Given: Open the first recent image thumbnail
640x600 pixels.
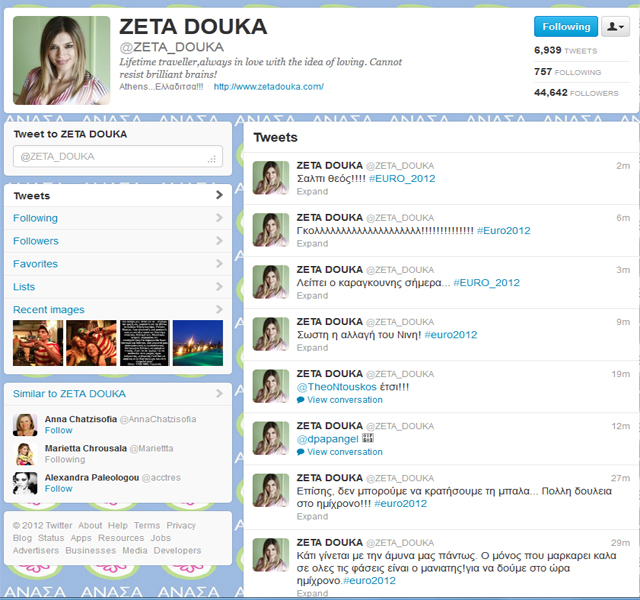Looking at the screenshot, I should tap(37, 343).
